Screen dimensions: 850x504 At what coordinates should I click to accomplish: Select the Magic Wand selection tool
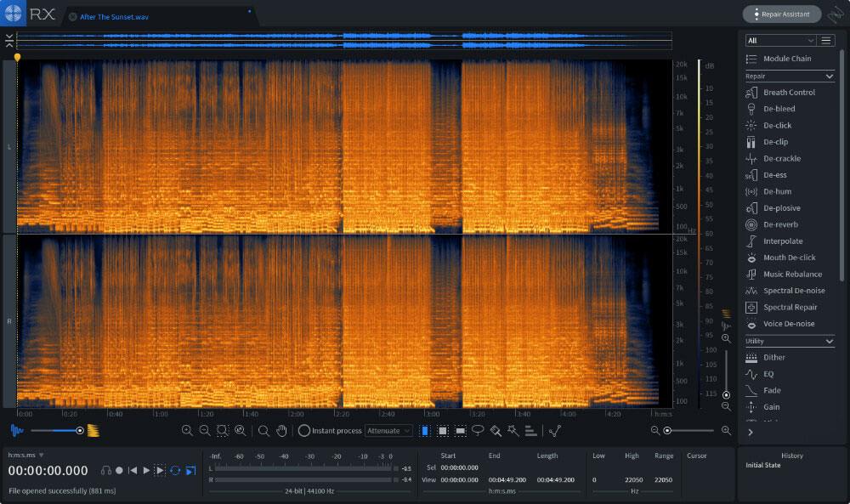(511, 431)
